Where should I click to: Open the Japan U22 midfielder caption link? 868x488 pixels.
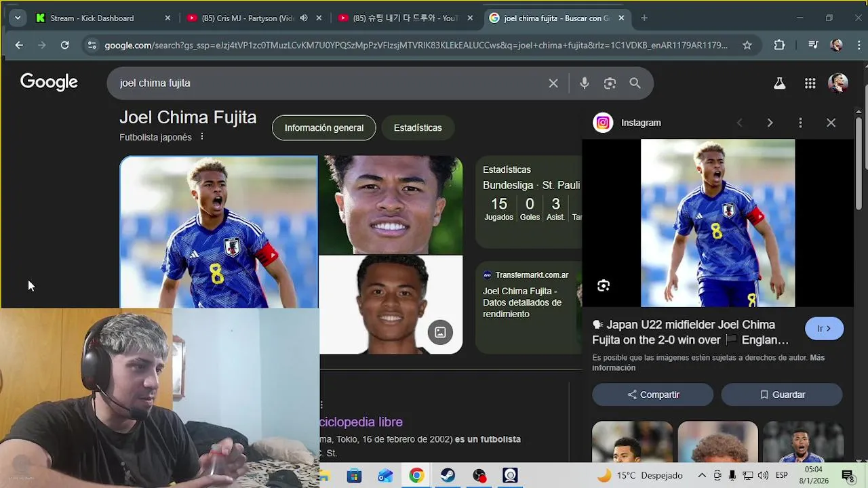click(x=690, y=332)
